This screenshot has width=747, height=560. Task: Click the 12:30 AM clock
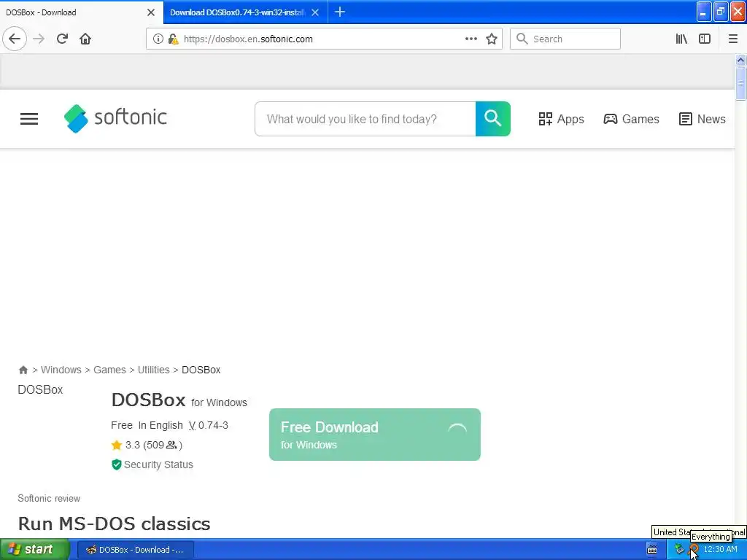pyautogui.click(x=720, y=549)
